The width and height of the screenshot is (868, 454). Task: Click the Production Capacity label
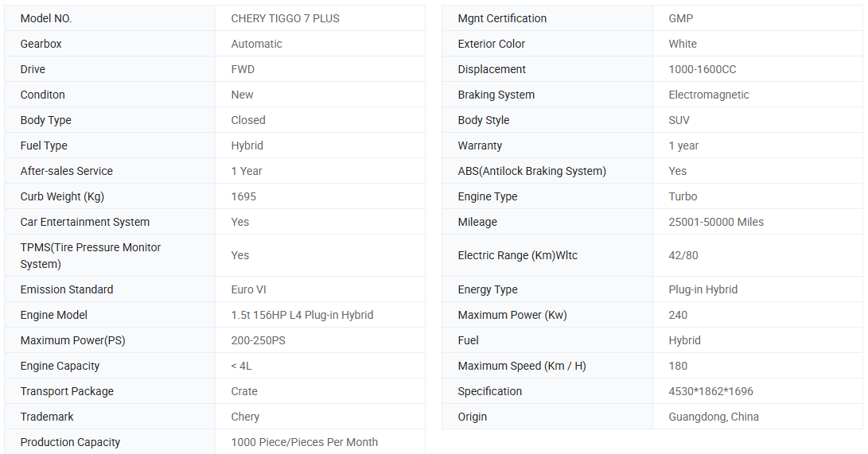tap(70, 442)
